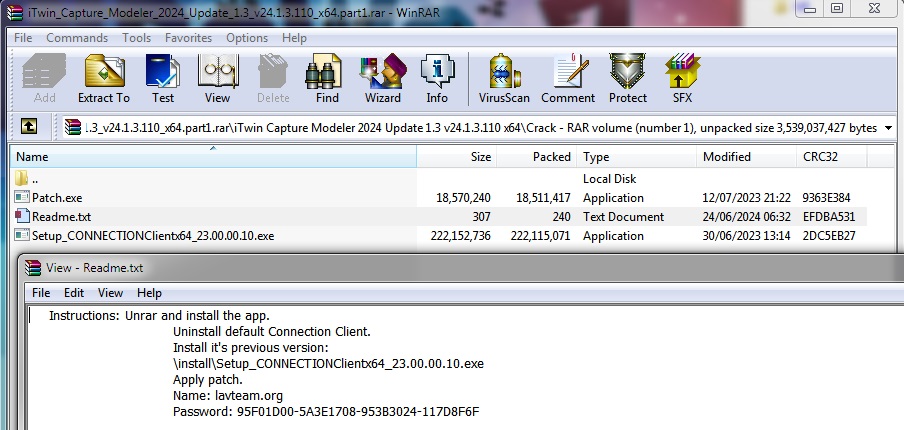Click CRC32 value EFDBA531
Screen dimensions: 904x430
click(x=828, y=217)
